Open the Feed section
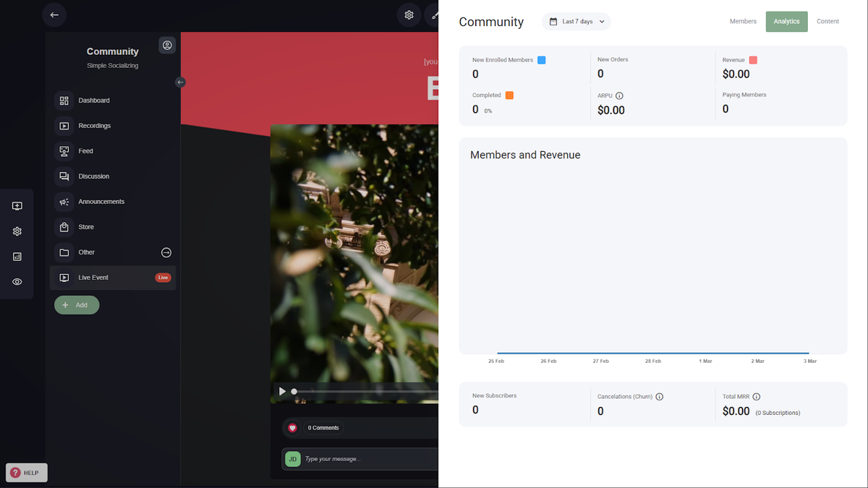 click(x=85, y=150)
